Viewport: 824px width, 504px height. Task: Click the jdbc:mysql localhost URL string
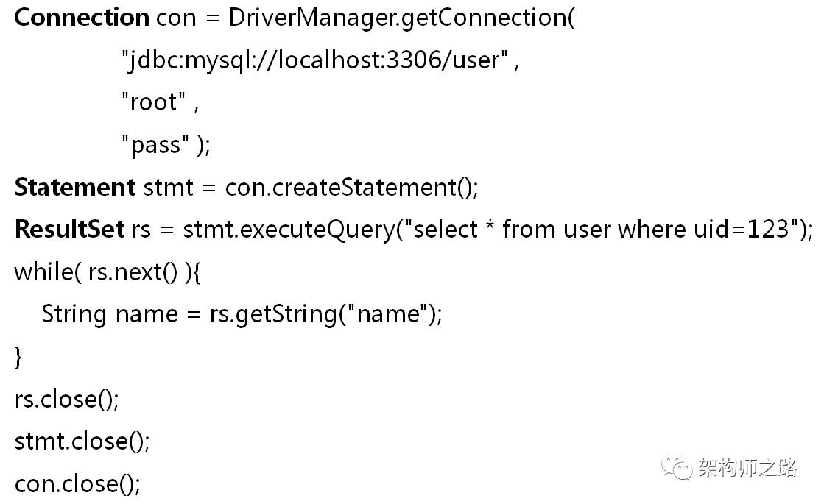[x=315, y=60]
